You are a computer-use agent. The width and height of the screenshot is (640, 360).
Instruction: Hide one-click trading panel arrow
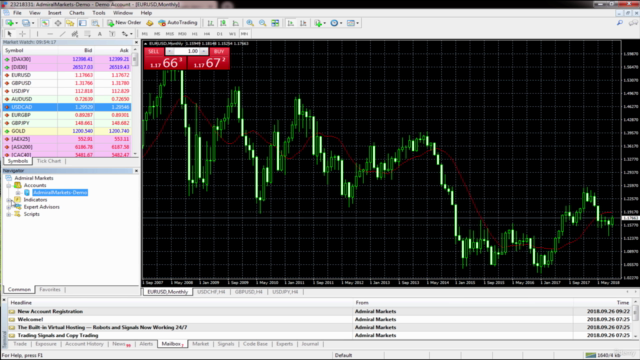[x=145, y=43]
